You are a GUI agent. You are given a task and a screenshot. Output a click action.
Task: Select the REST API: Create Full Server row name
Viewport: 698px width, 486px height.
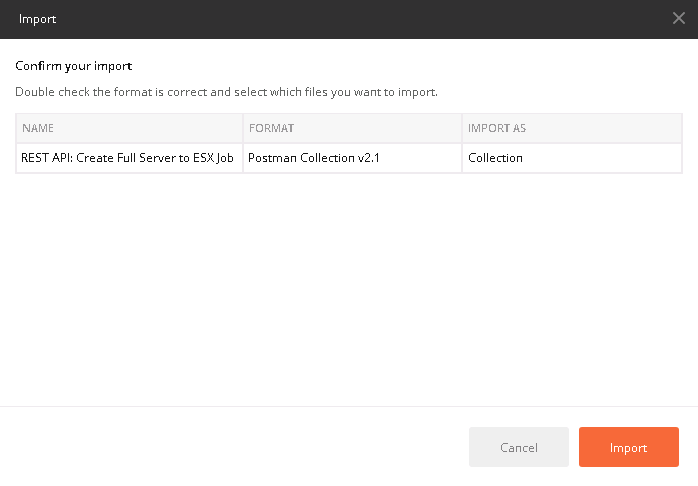coord(127,158)
